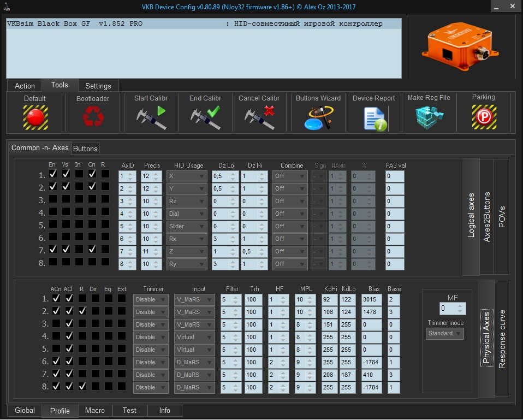Viewport: 523px width, 420px height.
Task: Click HF stepper for physical axis 7
Action: 283,375
